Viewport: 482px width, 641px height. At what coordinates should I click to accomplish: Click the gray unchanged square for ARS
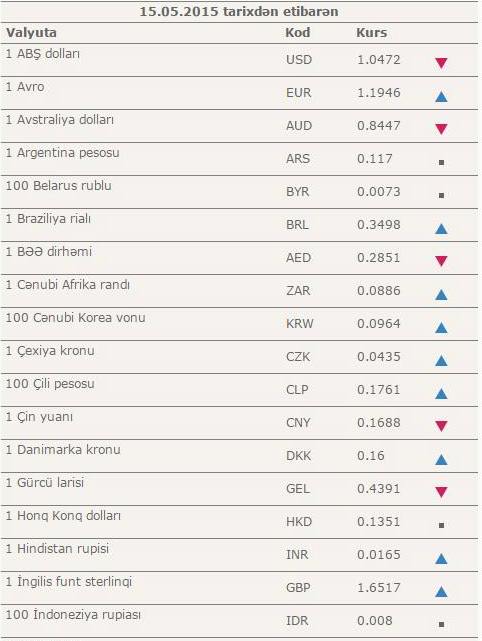tap(441, 162)
